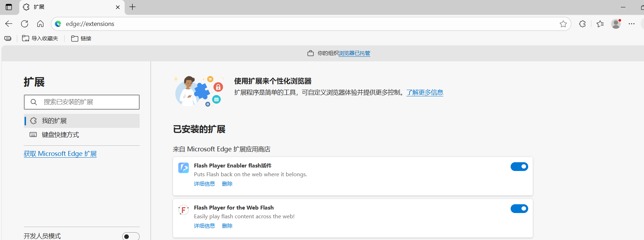Viewport: 644px width, 240px height.
Task: Click the browser Back arrow
Action: [9, 24]
